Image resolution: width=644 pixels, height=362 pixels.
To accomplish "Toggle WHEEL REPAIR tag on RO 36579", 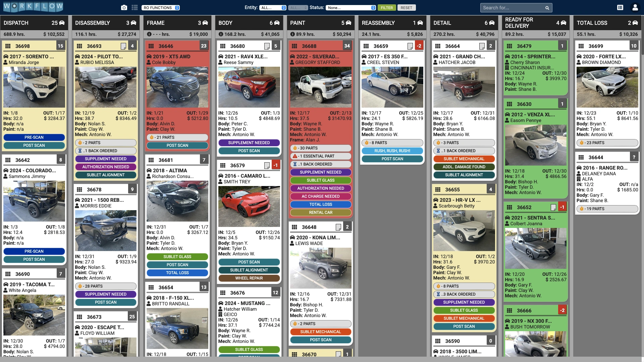I will [249, 278].
